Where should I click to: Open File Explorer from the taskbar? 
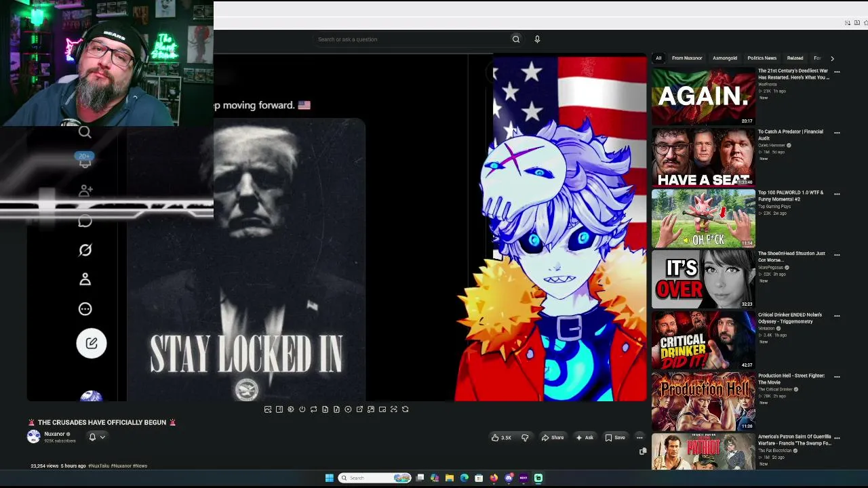(x=450, y=478)
